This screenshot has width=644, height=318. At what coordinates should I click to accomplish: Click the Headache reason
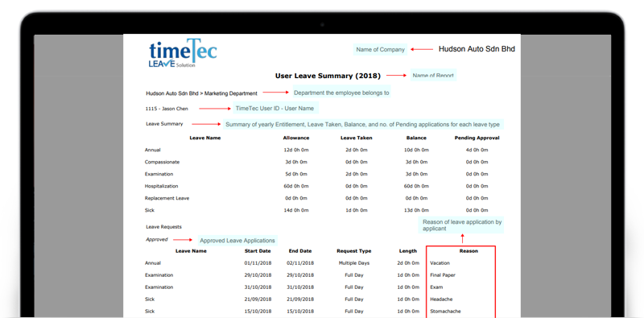[441, 299]
